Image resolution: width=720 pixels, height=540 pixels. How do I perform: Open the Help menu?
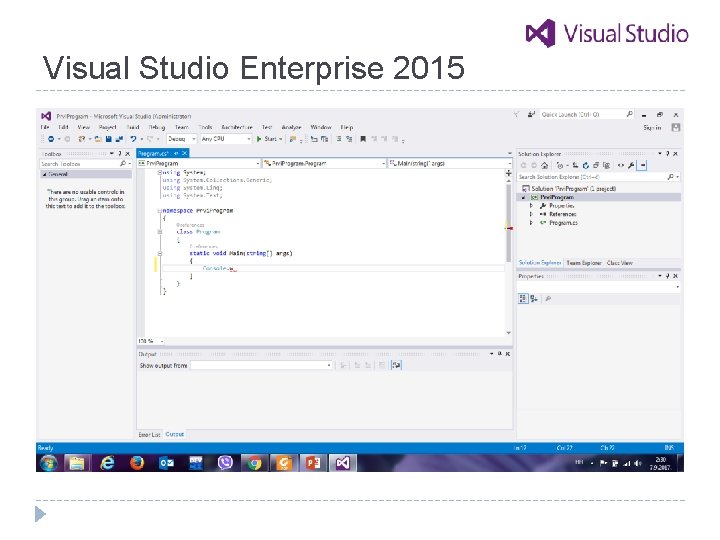tap(347, 127)
